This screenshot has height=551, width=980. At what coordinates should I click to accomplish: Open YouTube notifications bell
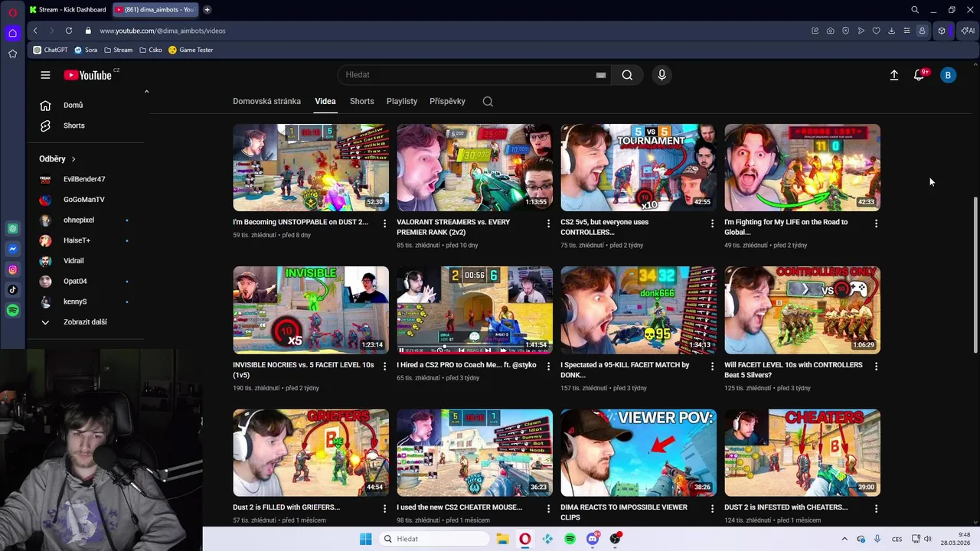(919, 75)
